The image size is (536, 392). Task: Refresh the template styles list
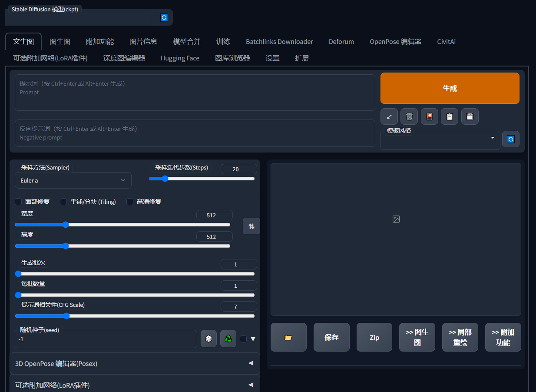(511, 139)
